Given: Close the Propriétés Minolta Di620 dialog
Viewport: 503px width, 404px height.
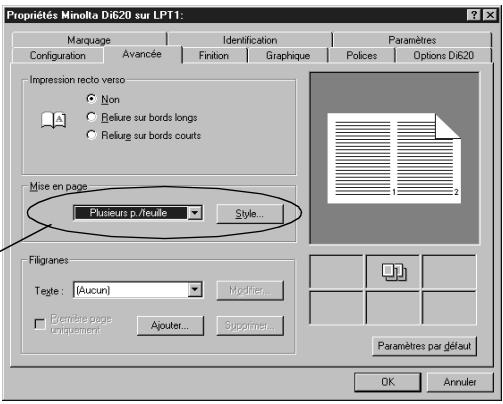Looking at the screenshot, I should (490, 15).
